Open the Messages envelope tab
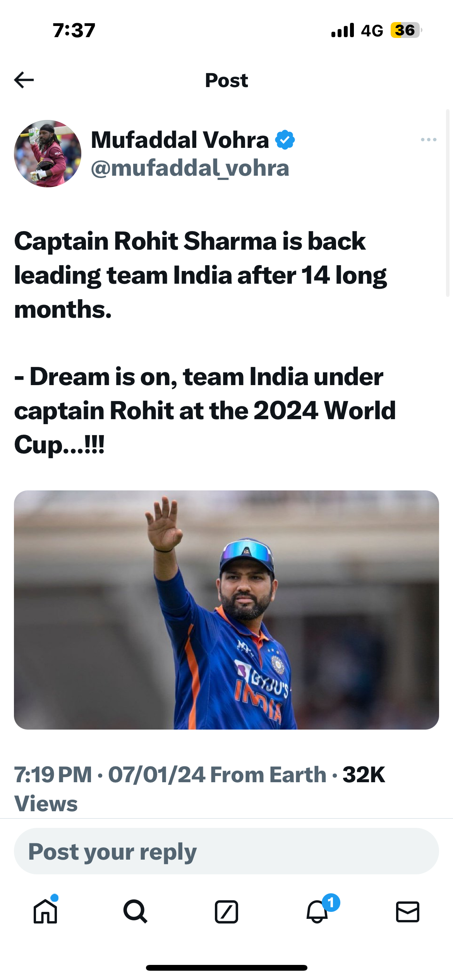The width and height of the screenshot is (453, 980). pos(408,912)
